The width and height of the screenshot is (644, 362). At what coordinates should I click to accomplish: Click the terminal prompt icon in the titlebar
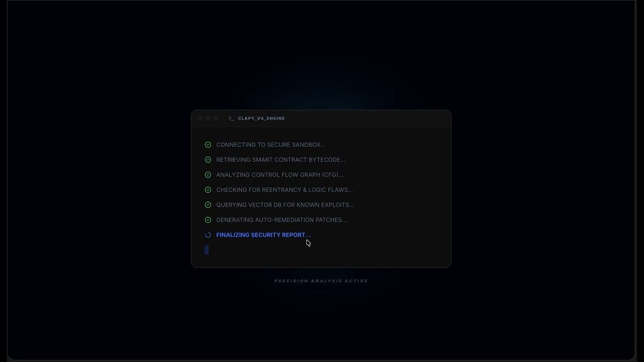pyautogui.click(x=231, y=118)
